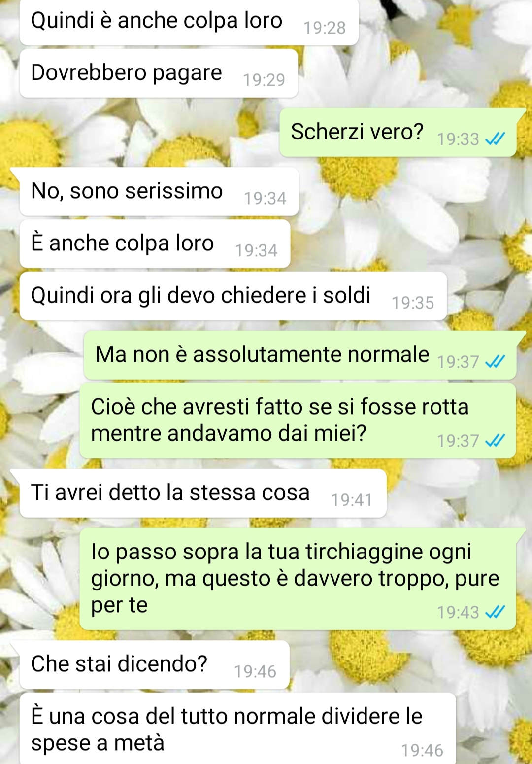Select 'Ma non è assolutamente normale' message
The height and width of the screenshot is (764, 532).
point(300,355)
